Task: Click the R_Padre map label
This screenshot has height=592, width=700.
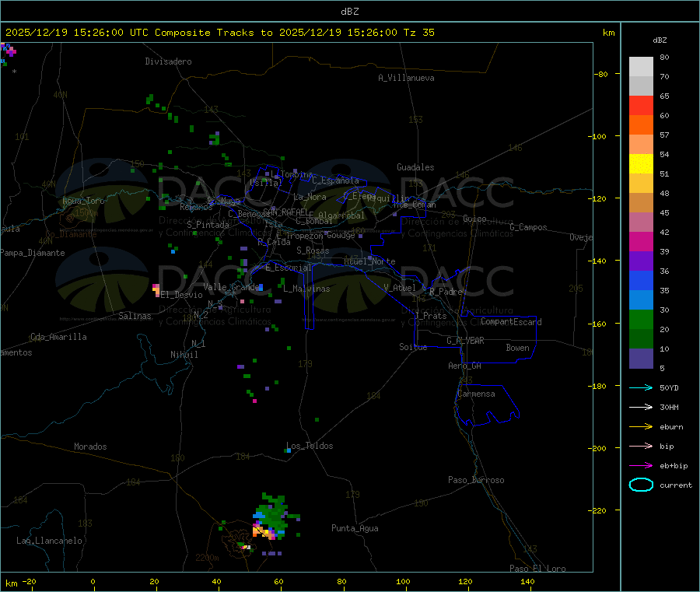Action: pyautogui.click(x=446, y=292)
